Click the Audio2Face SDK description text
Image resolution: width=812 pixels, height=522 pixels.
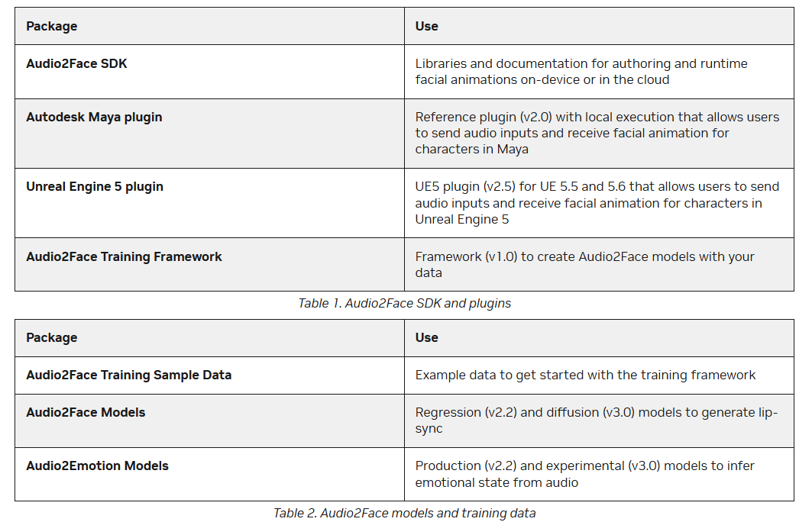[x=581, y=72]
